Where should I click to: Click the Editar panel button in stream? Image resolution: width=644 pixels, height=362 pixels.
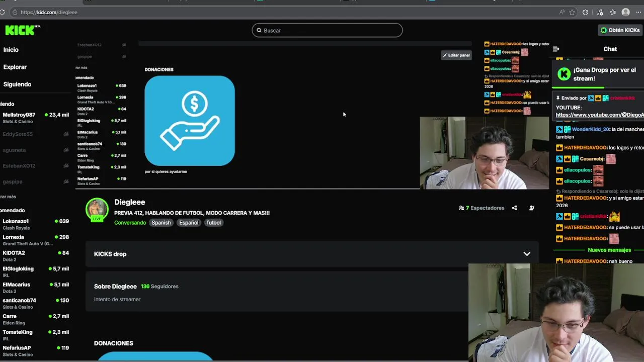[x=456, y=55]
